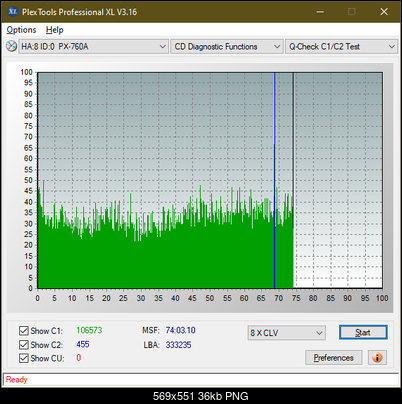The width and height of the screenshot is (402, 404).
Task: Click the C2 count value 455
Action: pos(83,344)
